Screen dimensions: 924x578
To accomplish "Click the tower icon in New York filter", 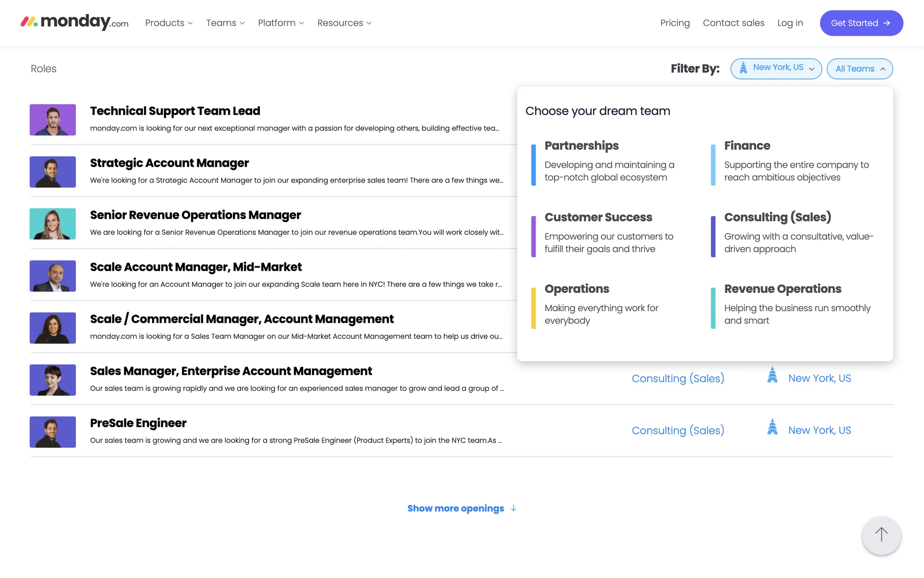I will pyautogui.click(x=743, y=68).
